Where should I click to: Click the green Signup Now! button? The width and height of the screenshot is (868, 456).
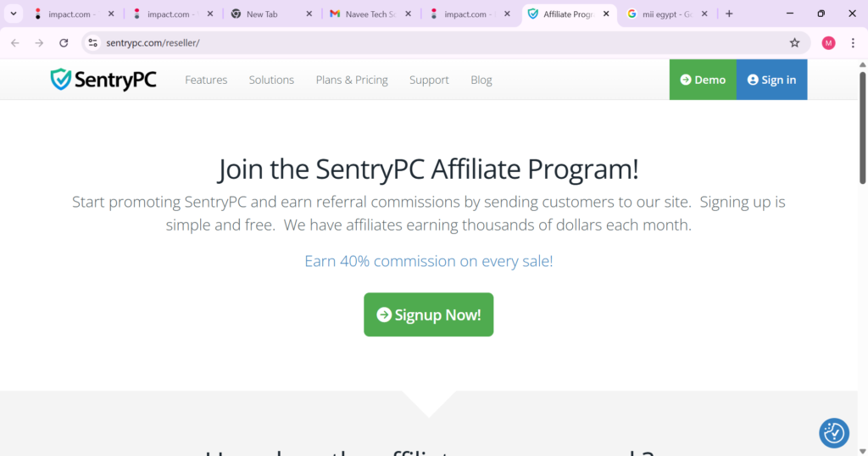[x=428, y=314]
